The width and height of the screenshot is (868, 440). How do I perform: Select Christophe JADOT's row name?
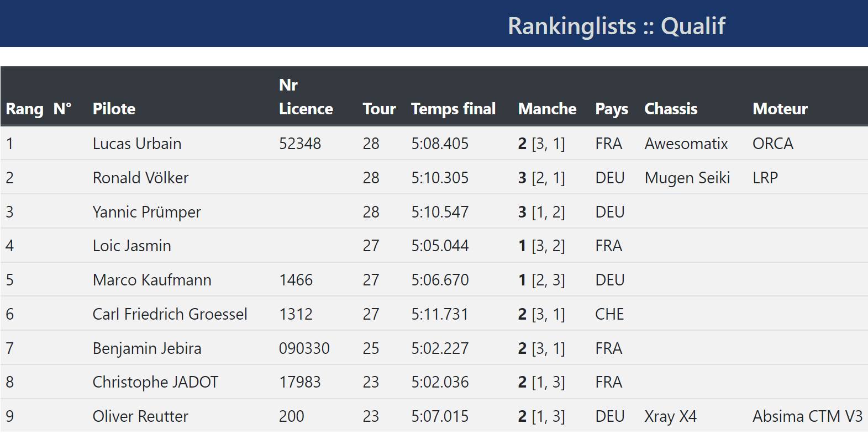(x=155, y=382)
